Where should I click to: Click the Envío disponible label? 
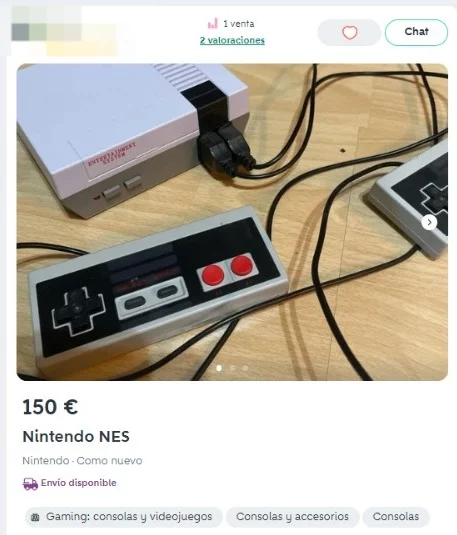(78, 483)
